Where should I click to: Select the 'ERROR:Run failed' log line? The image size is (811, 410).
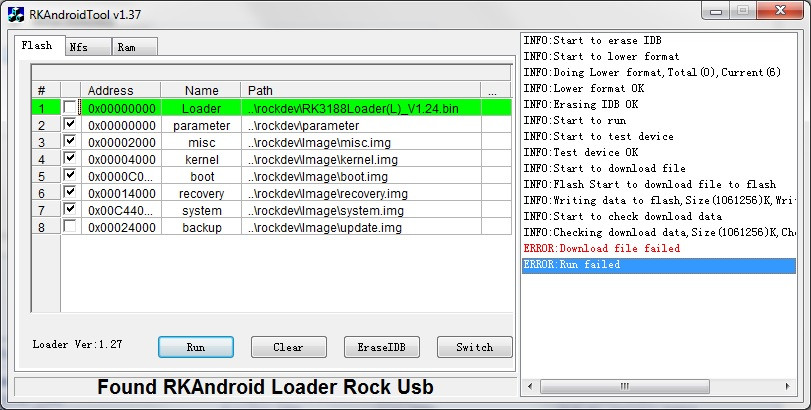[x=658, y=265]
